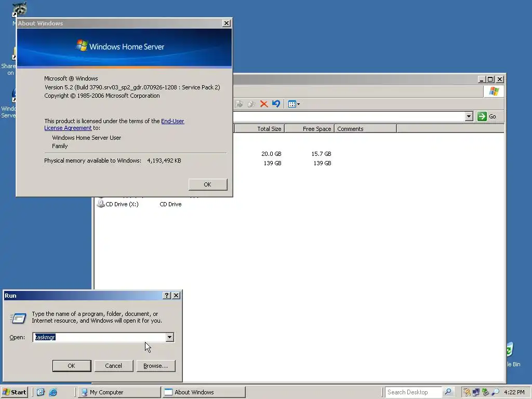The width and height of the screenshot is (532, 399).
Task: Close the About Windows dialog
Action: click(227, 23)
